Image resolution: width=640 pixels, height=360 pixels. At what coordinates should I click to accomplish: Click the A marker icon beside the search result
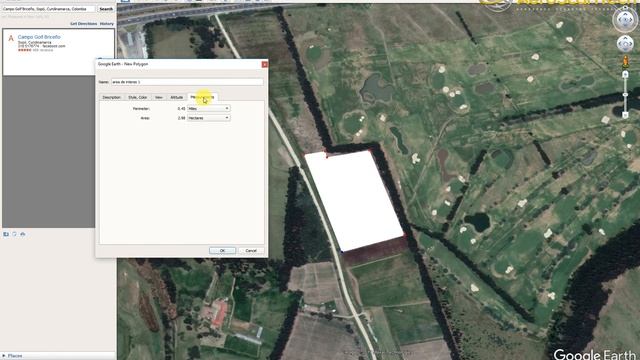[11, 38]
